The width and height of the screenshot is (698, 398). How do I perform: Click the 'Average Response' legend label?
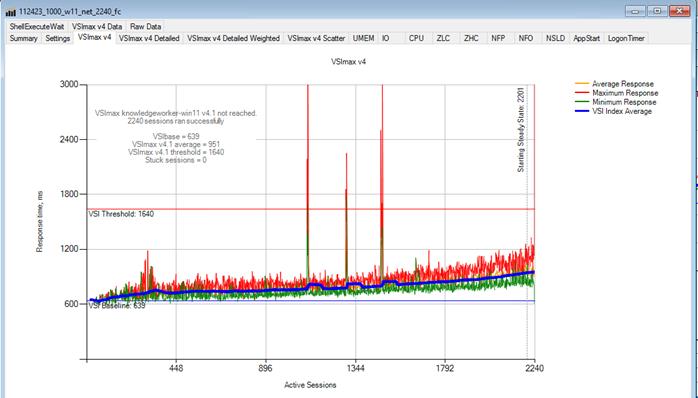623,84
